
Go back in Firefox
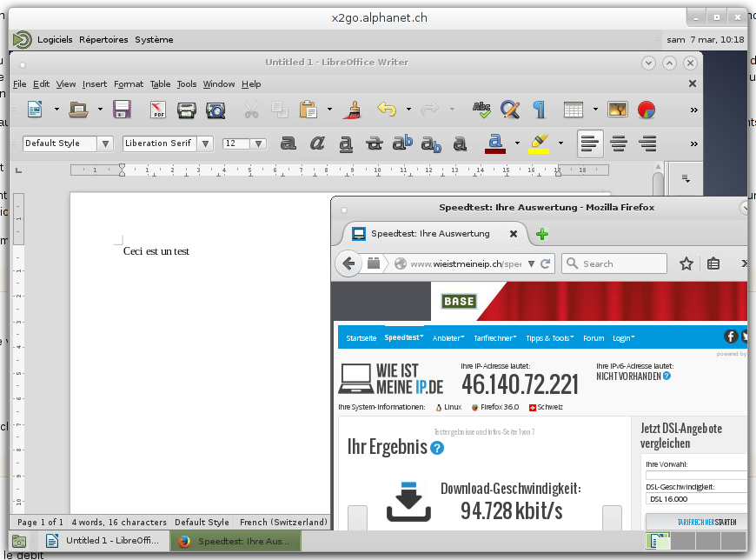[x=348, y=263]
